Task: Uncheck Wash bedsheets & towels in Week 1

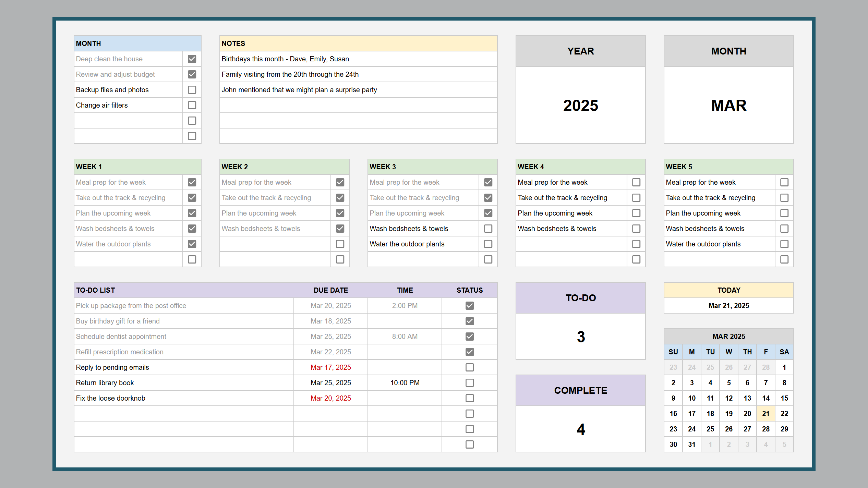Action: tap(192, 228)
